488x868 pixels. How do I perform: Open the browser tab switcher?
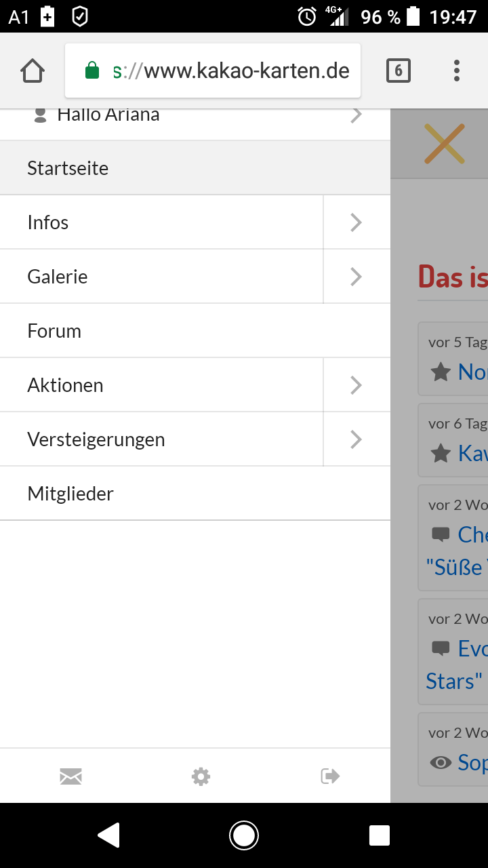point(399,71)
